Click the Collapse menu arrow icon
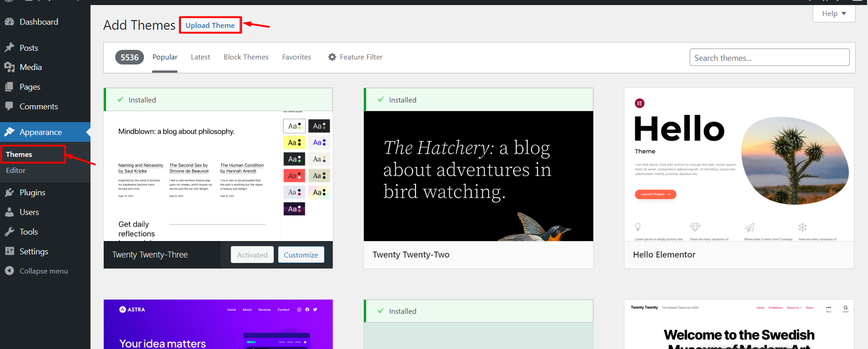 click(x=9, y=271)
